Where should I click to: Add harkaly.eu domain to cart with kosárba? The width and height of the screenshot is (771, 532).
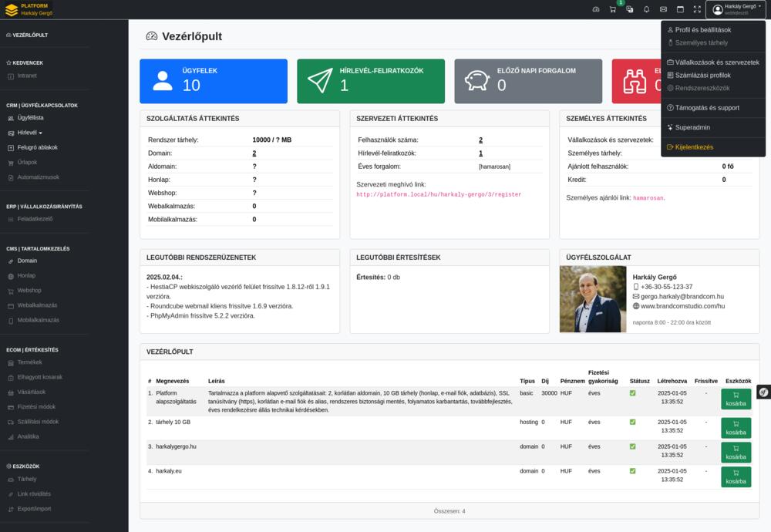[x=736, y=477]
